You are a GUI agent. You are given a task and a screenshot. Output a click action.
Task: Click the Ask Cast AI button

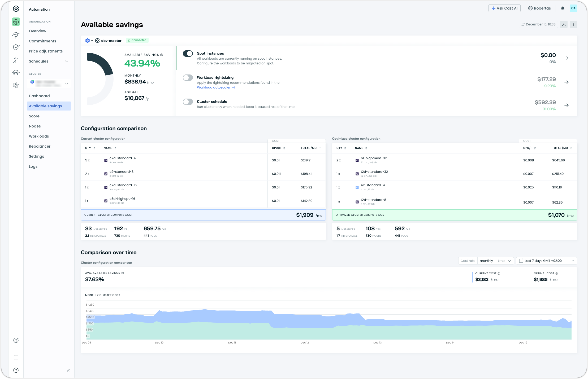pos(504,8)
